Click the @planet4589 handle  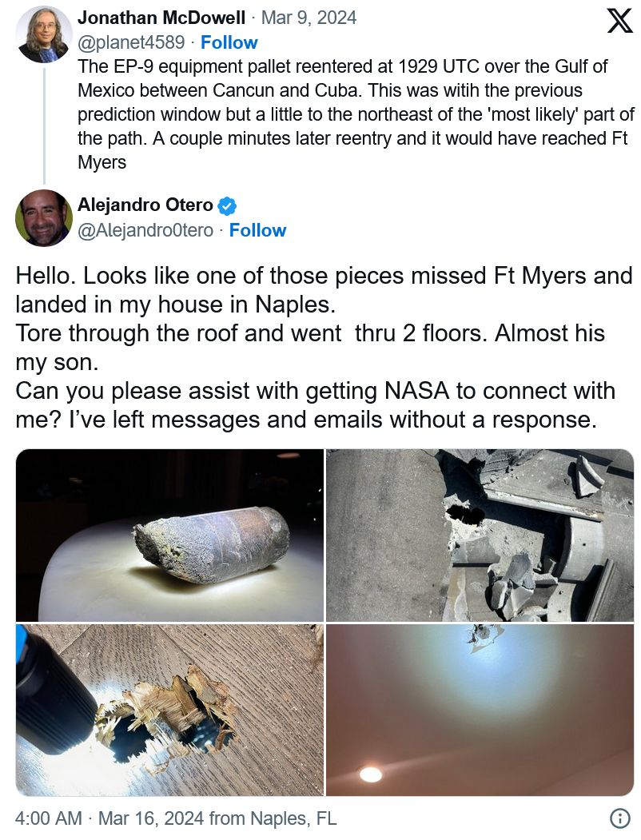[x=131, y=42]
